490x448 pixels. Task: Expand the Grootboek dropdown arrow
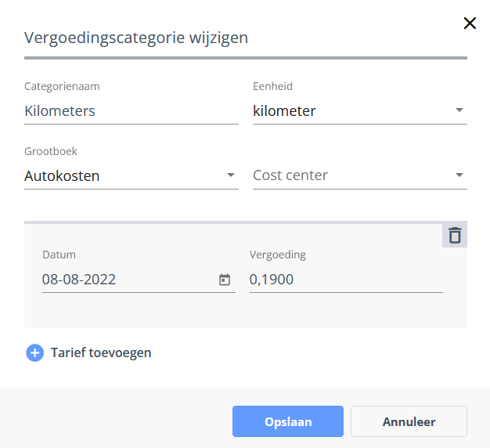click(x=231, y=175)
